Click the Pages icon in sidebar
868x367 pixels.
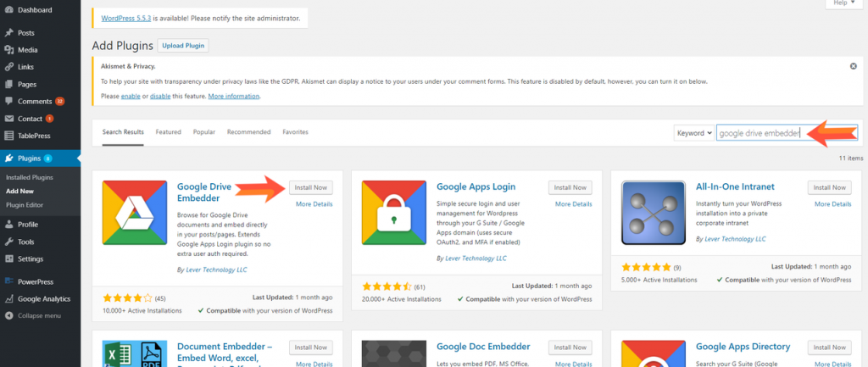point(8,85)
